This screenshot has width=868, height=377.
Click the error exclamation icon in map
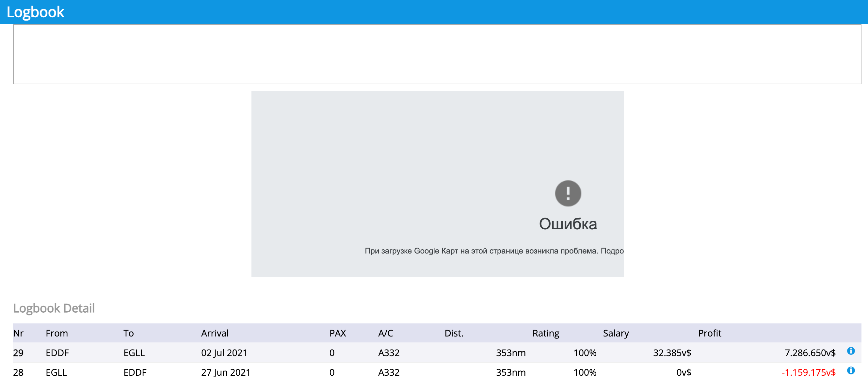tap(568, 193)
